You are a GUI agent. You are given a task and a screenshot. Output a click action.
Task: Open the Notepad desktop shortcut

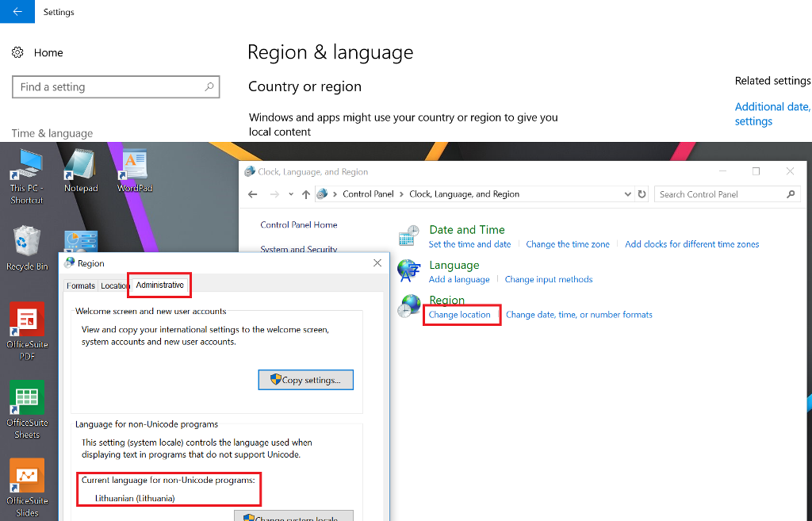point(80,168)
